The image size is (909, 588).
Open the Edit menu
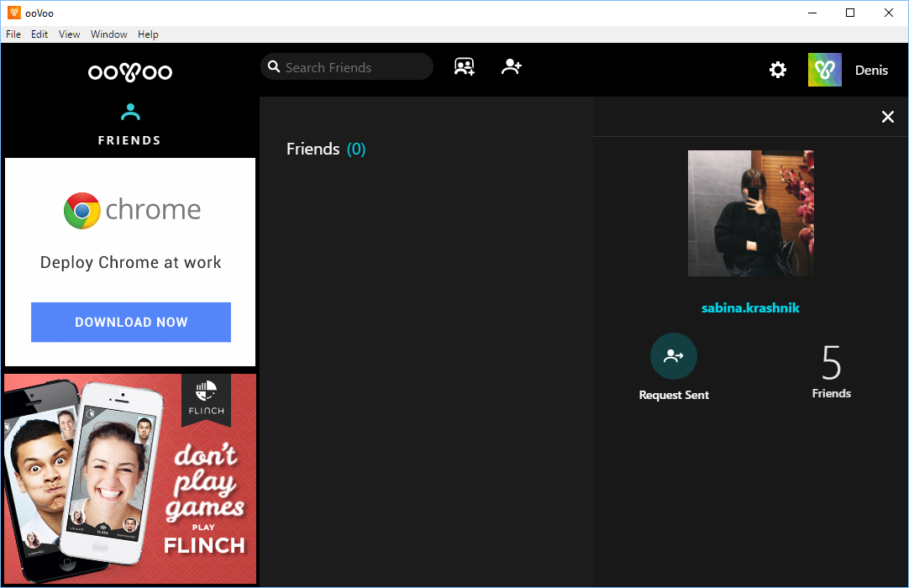click(x=39, y=34)
